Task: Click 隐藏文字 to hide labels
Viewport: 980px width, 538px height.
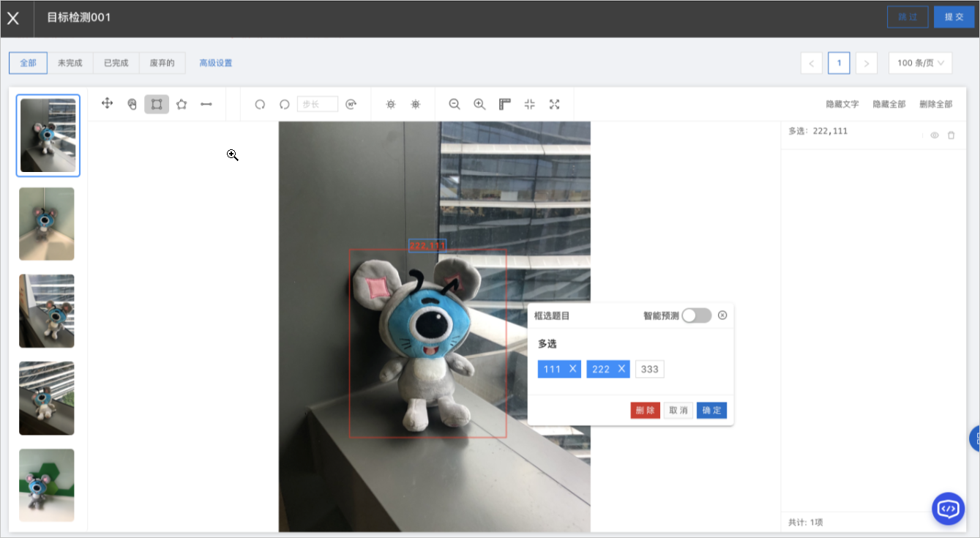Action: point(842,105)
